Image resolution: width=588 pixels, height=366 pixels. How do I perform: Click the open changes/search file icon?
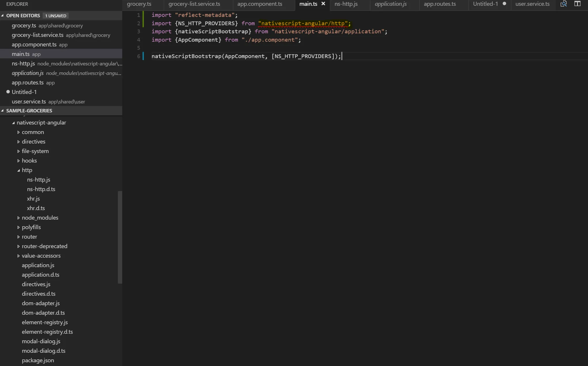563,4
